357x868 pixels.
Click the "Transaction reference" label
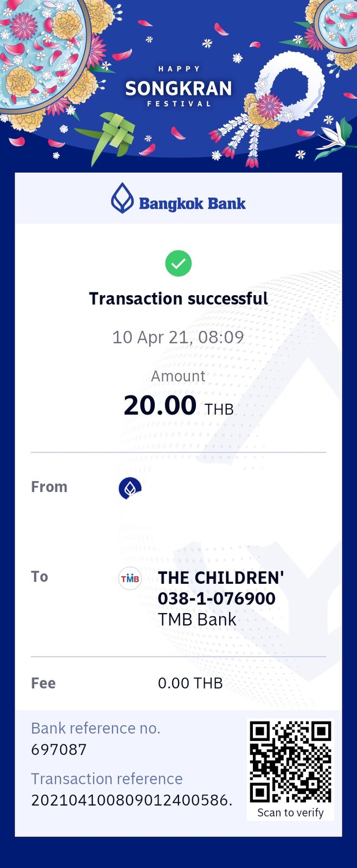click(107, 778)
